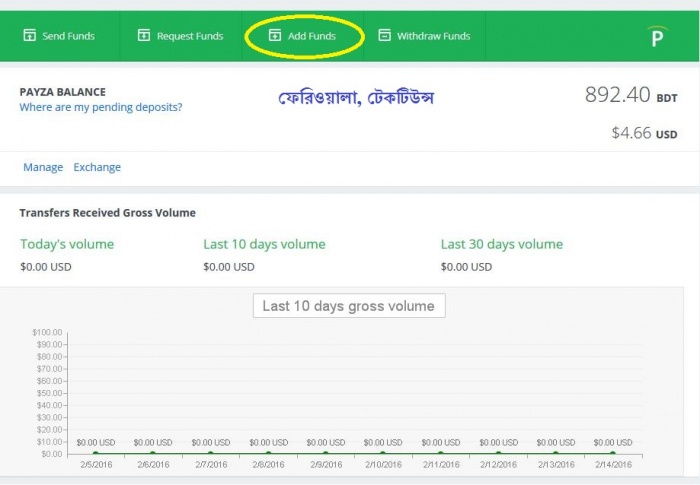The image size is (700, 485).
Task: Click the Request Funds icon
Action: point(144,35)
